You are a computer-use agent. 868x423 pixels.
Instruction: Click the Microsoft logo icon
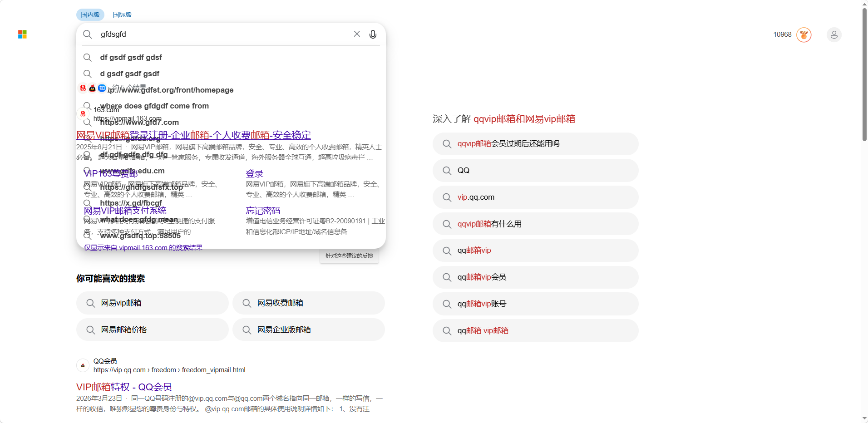pyautogui.click(x=22, y=34)
